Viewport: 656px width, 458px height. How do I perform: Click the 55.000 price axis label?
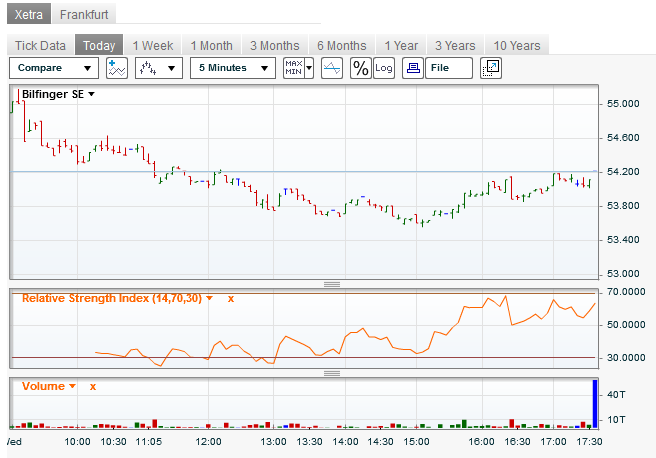click(623, 104)
